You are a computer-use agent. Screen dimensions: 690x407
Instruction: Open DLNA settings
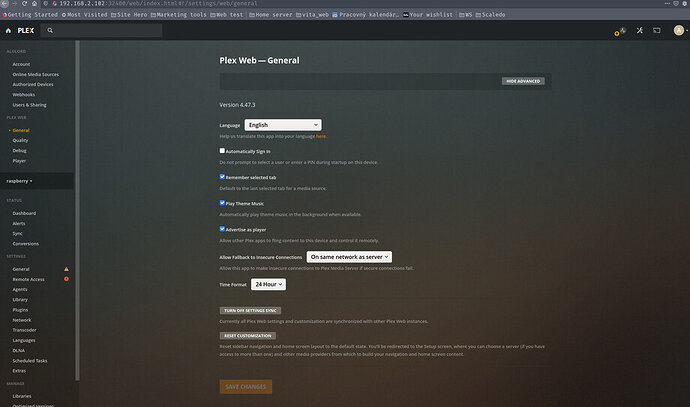pyautogui.click(x=18, y=351)
